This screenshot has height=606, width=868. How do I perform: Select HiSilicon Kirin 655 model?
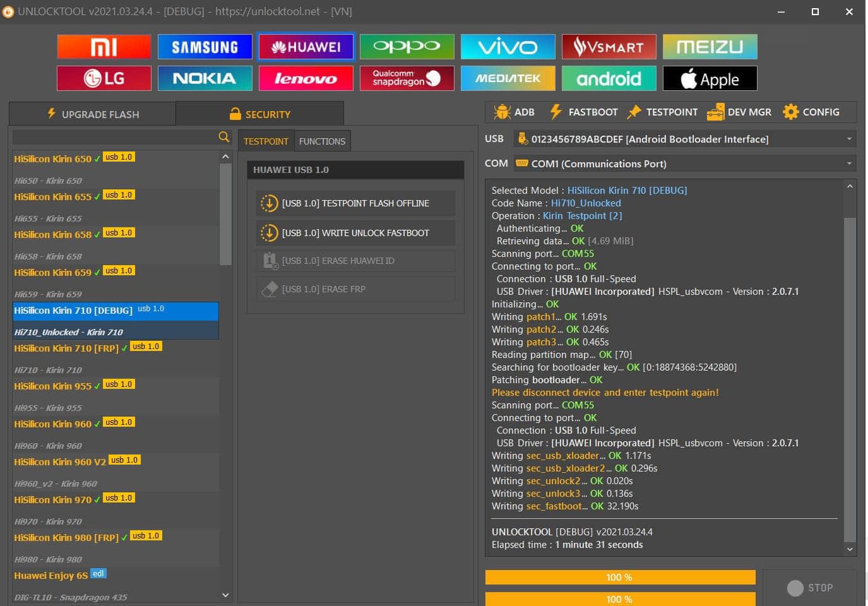[x=116, y=207]
